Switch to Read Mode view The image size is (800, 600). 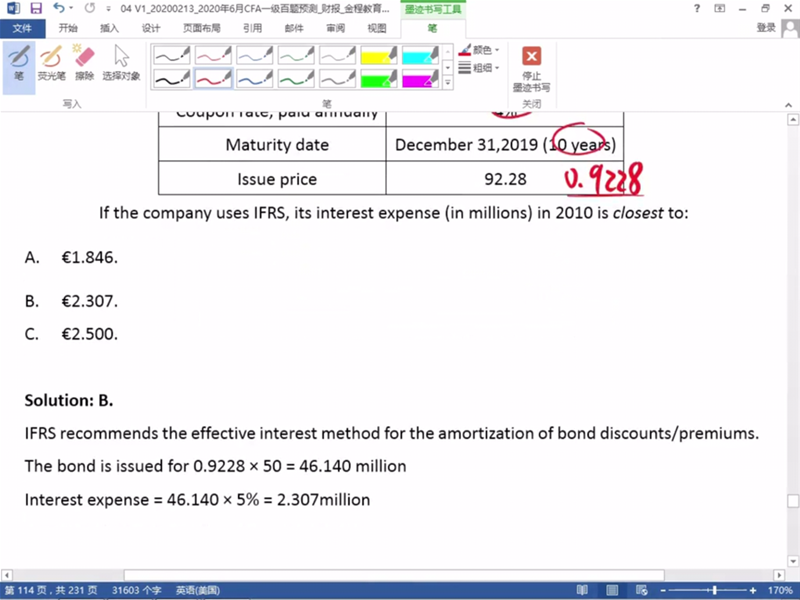[582, 590]
